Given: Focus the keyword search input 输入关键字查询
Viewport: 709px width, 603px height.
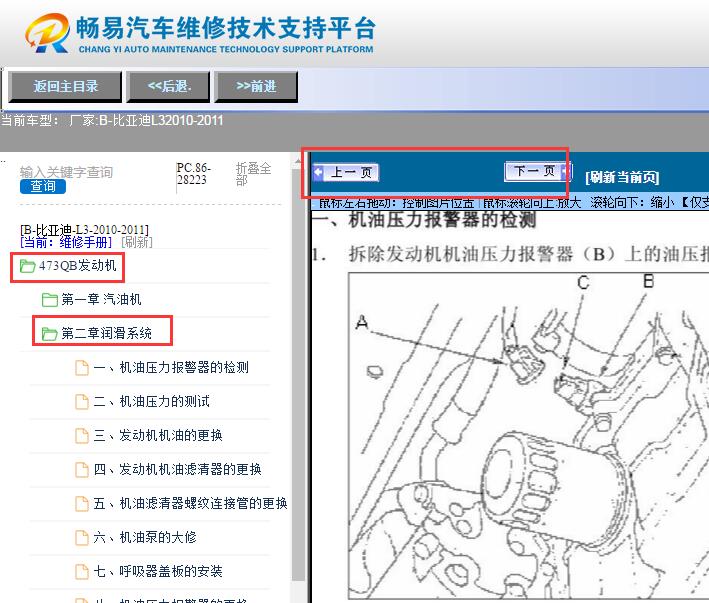Looking at the screenshot, I should 66,172.
